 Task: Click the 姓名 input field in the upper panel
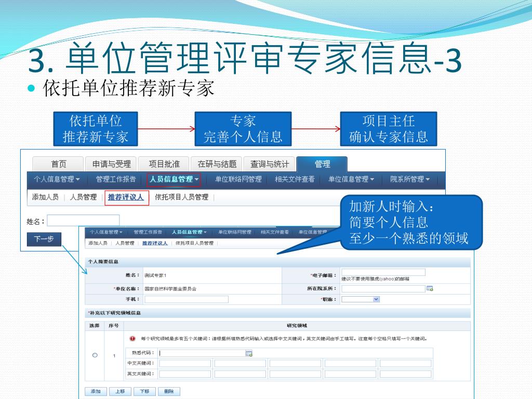(x=83, y=220)
